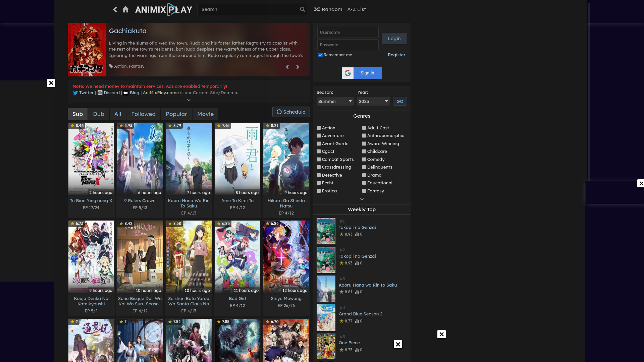The image size is (644, 362).
Task: Close the lower right floating ad X
Action: (x=441, y=334)
